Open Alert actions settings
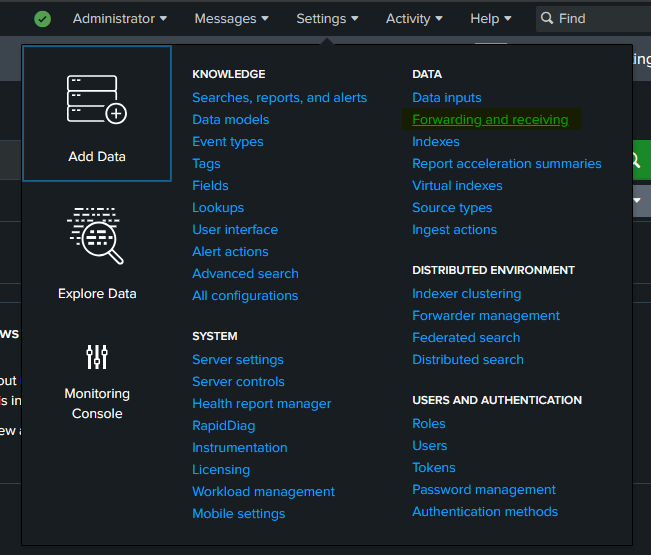 (230, 252)
